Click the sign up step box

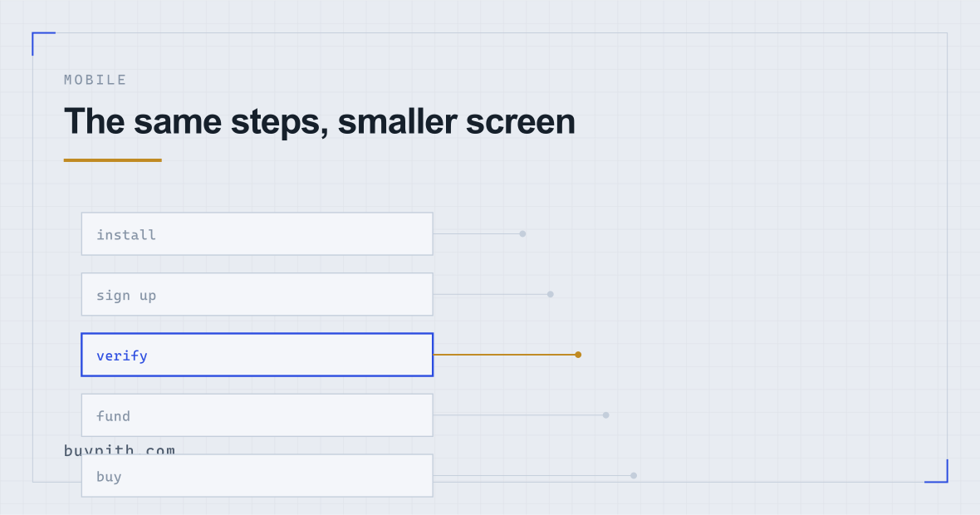click(x=257, y=294)
